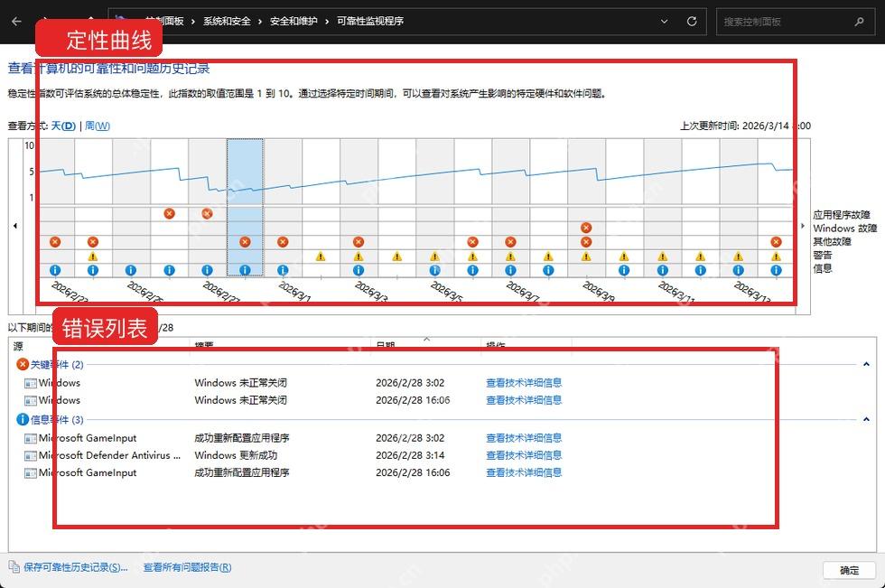Click the 确定 button
This screenshot has height=588, width=885.
(850, 570)
